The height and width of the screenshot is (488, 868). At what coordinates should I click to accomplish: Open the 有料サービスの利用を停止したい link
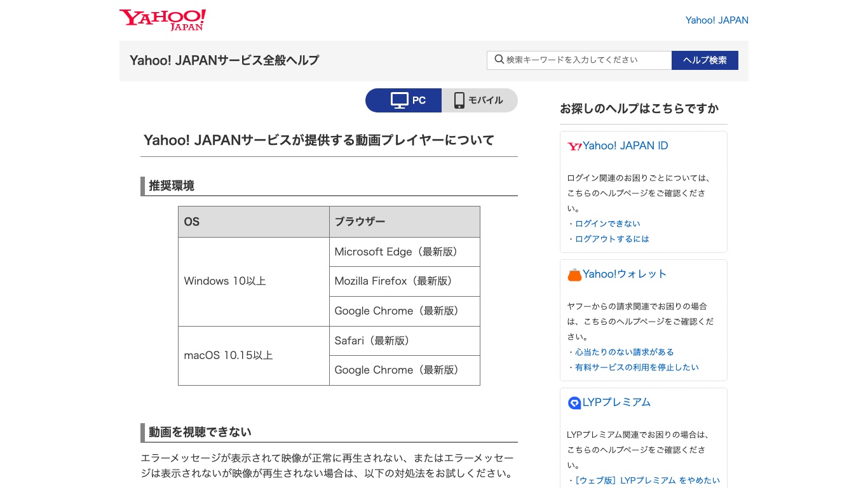click(x=637, y=367)
